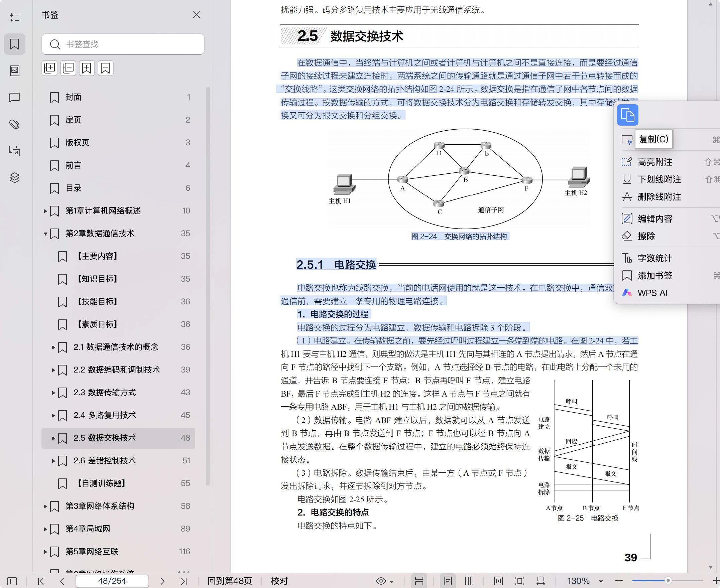Screen dimensions: 720x588
Task: Toggle the sidebar panel icon in status bar
Action: tap(12, 581)
